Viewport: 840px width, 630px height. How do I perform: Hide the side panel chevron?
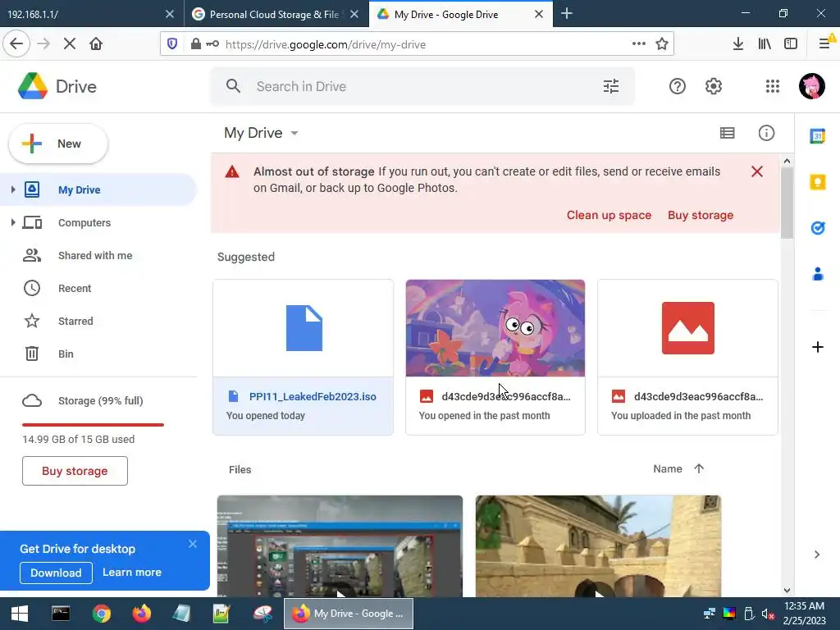(817, 555)
